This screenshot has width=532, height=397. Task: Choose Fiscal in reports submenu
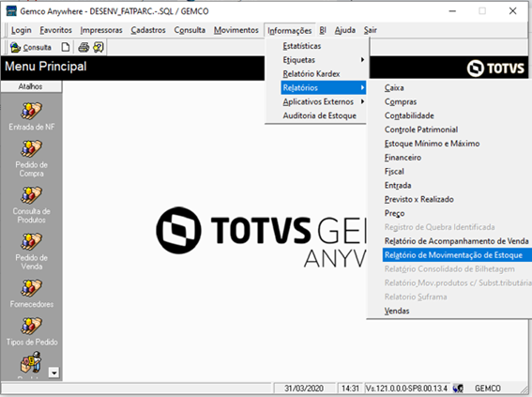[394, 172]
